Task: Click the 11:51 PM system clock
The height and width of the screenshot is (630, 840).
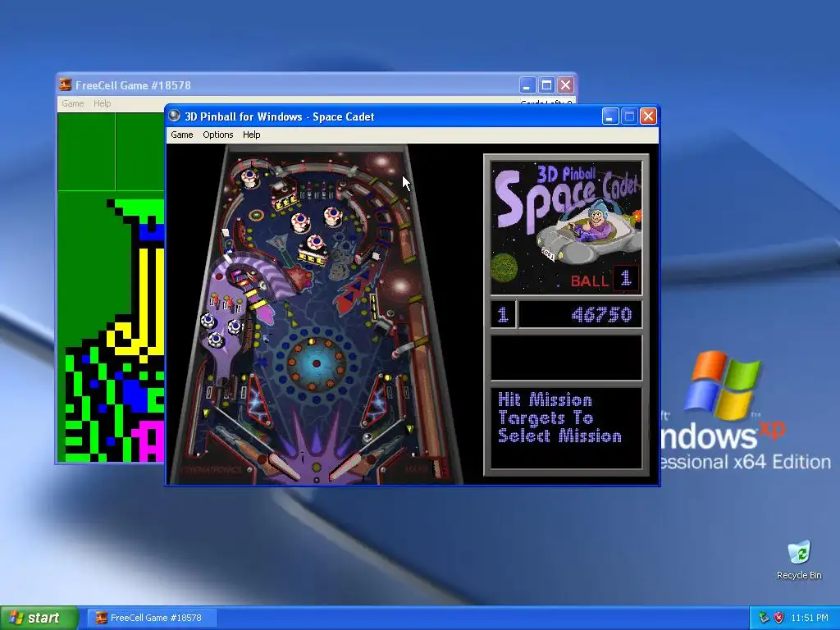Action: coord(810,618)
